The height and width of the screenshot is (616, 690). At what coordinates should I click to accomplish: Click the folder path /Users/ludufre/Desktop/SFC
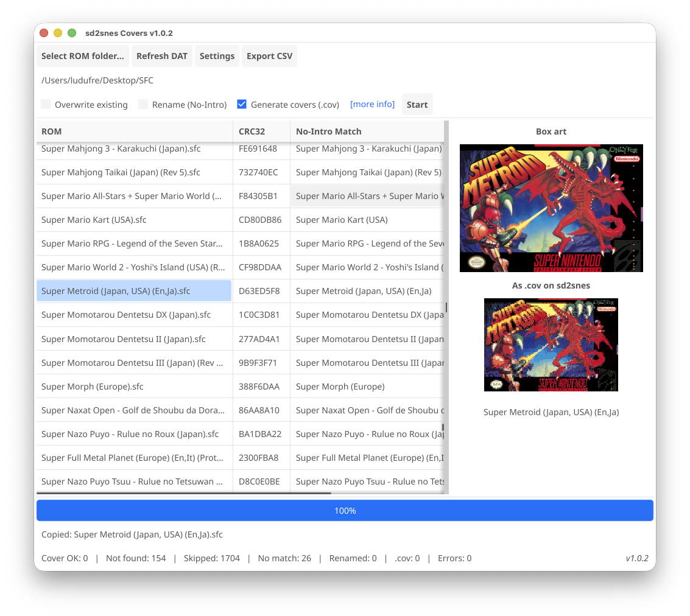coord(97,80)
